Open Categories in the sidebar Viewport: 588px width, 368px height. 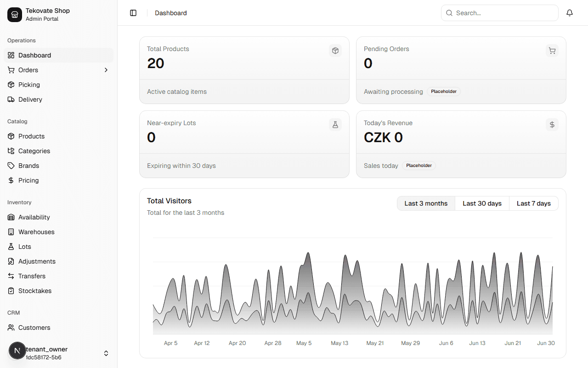[x=59, y=151]
